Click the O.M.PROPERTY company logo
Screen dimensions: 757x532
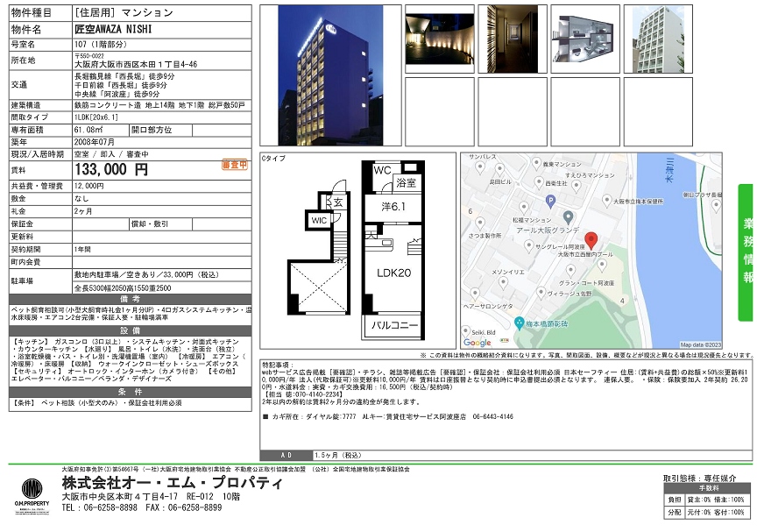coord(32,493)
